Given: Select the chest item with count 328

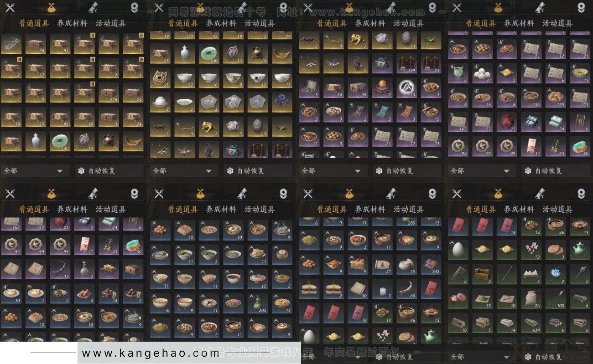Looking at the screenshot, I should tap(109, 92).
